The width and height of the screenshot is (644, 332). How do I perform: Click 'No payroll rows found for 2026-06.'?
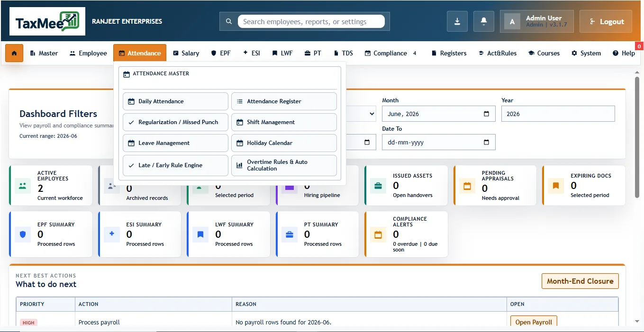coord(283,323)
